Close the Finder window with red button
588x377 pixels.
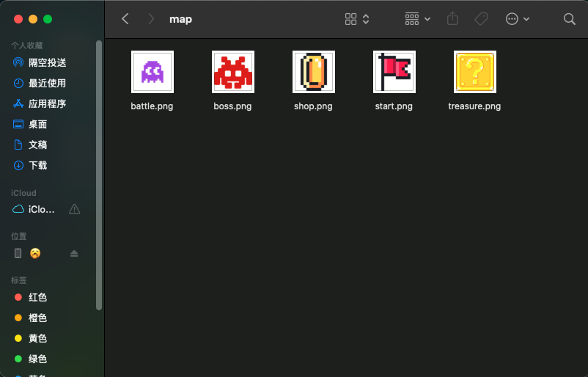tap(18, 19)
